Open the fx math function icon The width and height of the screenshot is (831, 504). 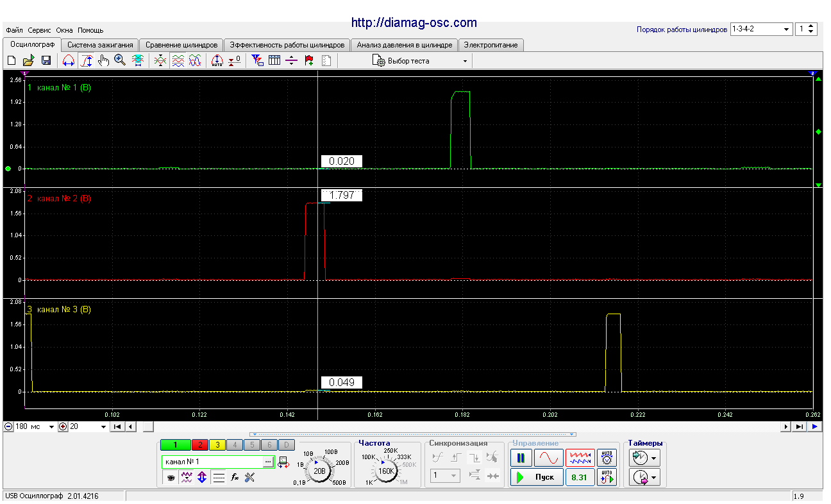tap(235, 477)
